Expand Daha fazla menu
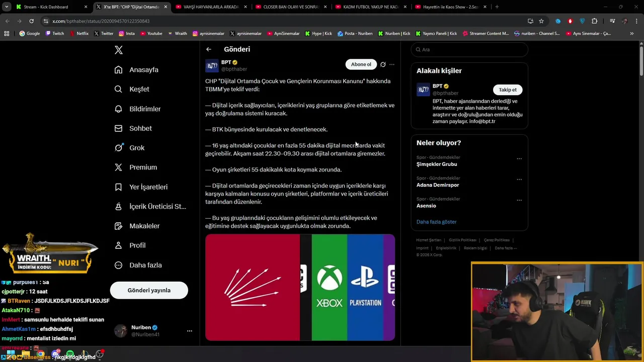 pyautogui.click(x=138, y=265)
